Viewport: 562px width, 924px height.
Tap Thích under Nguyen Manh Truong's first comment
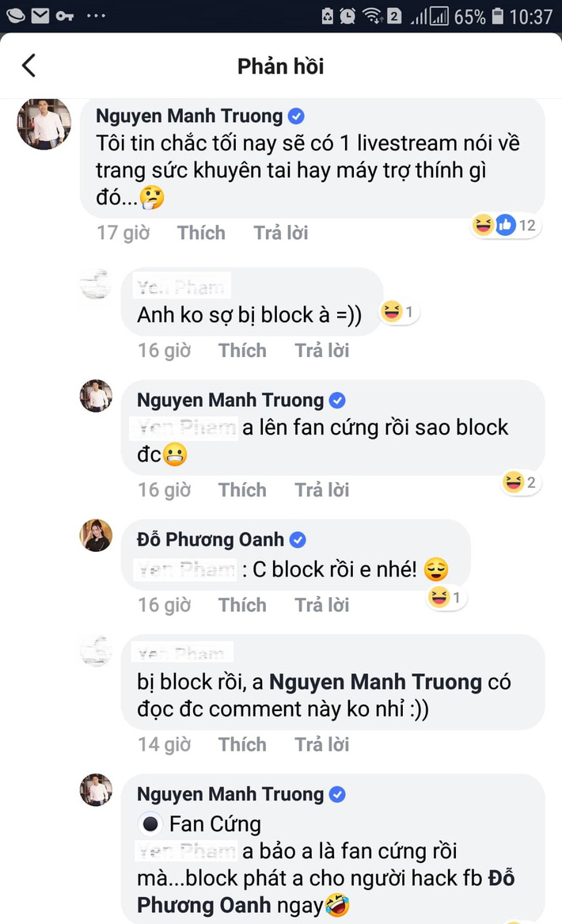click(x=200, y=232)
